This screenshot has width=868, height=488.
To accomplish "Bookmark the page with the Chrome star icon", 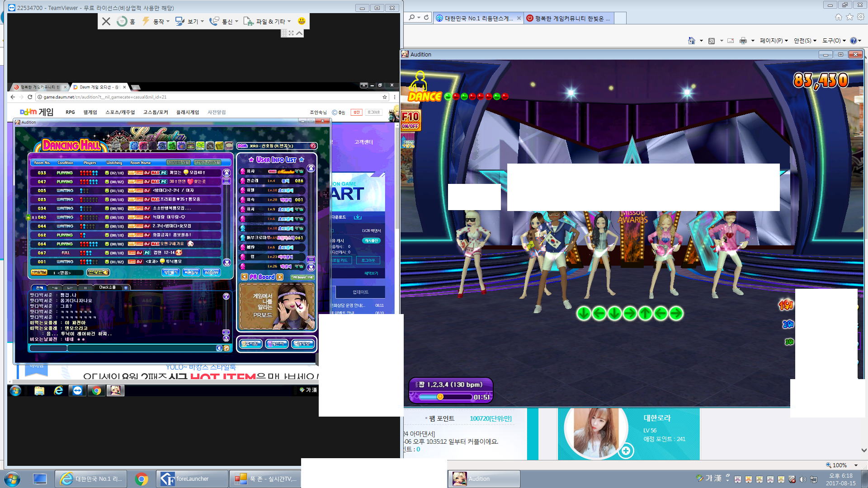I will point(385,97).
